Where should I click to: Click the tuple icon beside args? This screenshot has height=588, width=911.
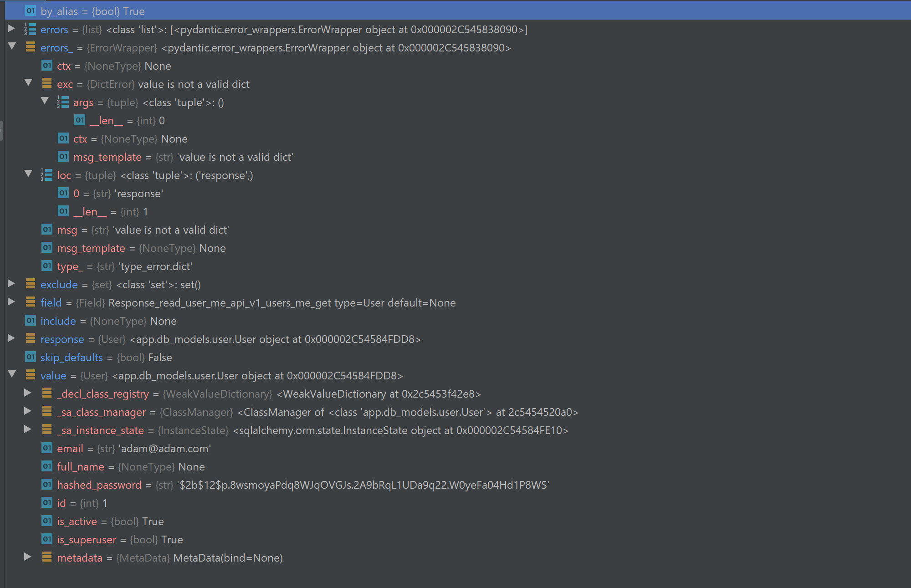point(63,102)
